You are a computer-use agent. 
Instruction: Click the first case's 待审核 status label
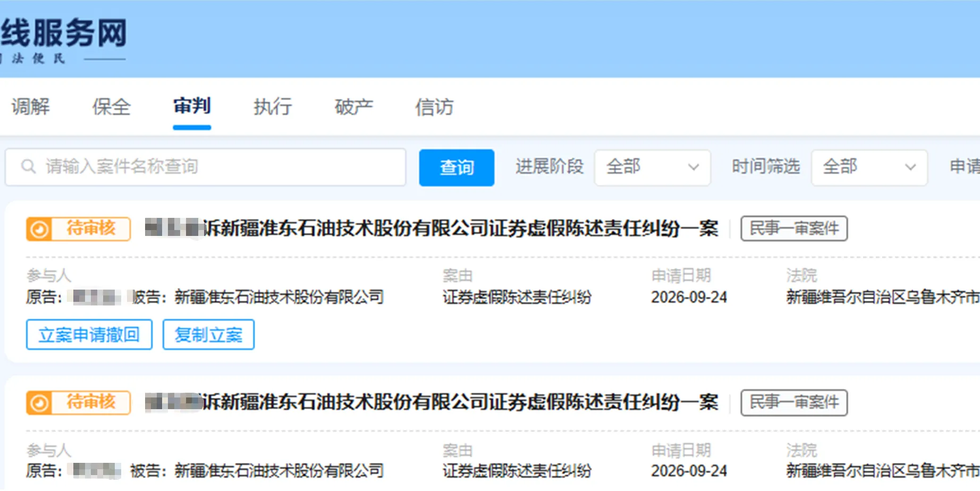coord(91,228)
